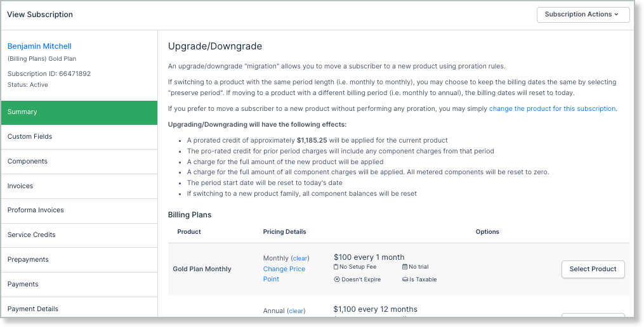Open Invoices in the sidebar
Viewport: 644px width, 327px height.
click(x=79, y=186)
